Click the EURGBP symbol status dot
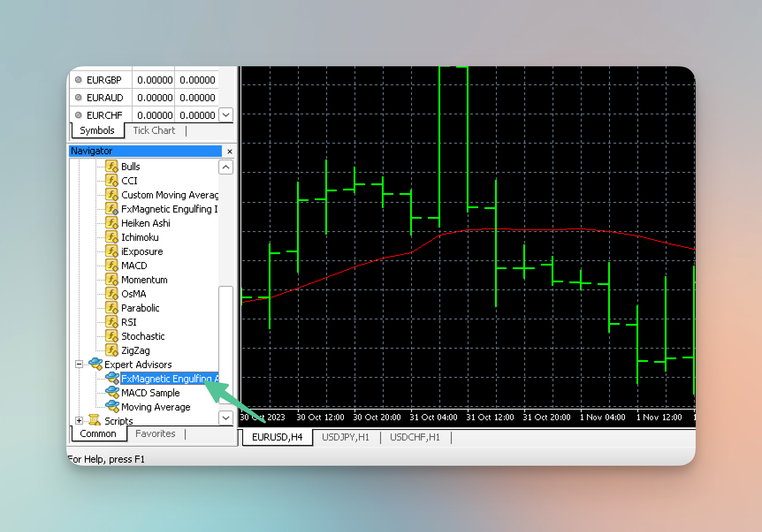762x532 pixels. [79, 80]
